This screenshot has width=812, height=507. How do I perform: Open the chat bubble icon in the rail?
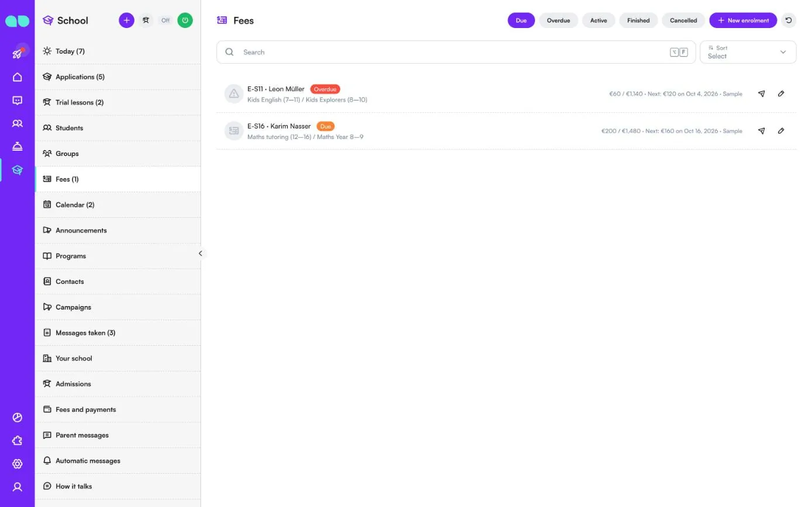[x=18, y=100]
